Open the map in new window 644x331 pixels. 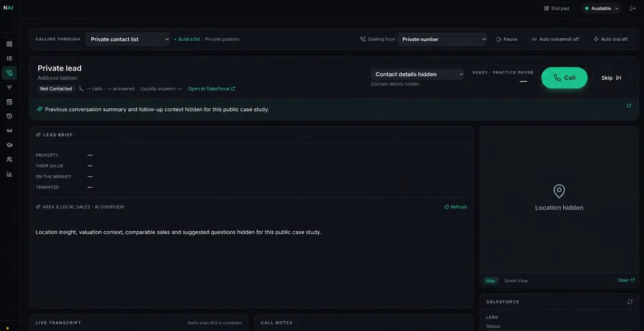coord(626,280)
